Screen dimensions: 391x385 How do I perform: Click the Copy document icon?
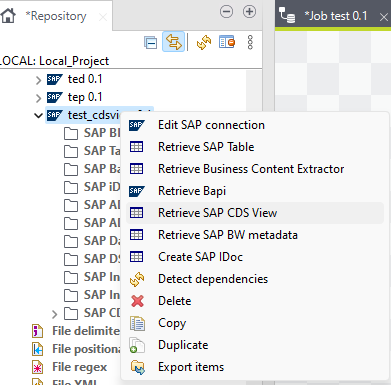pos(137,323)
